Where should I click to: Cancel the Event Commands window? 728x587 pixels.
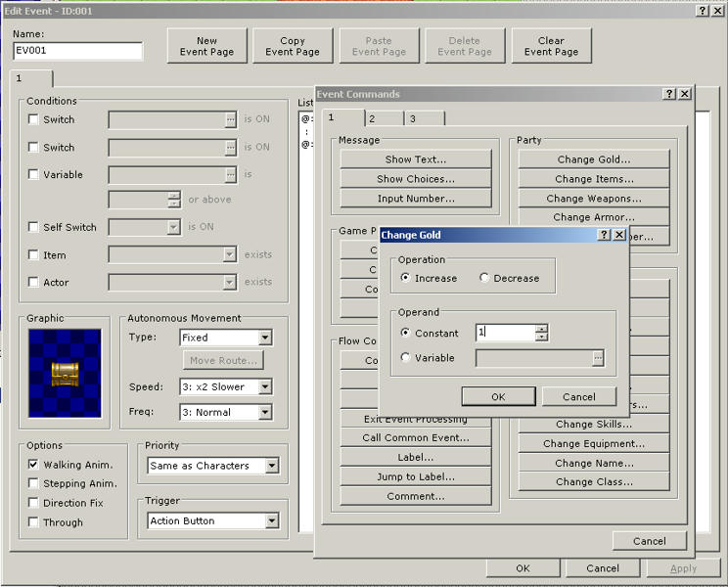click(x=649, y=541)
